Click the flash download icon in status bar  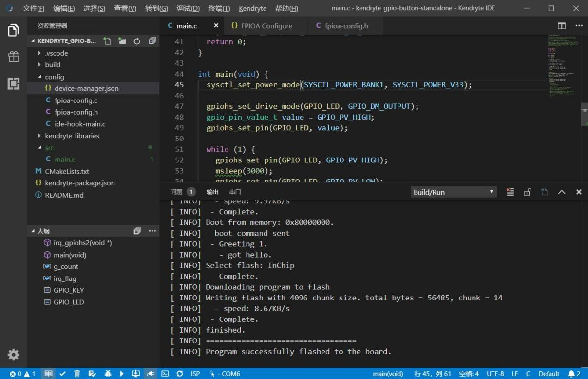[x=136, y=374]
